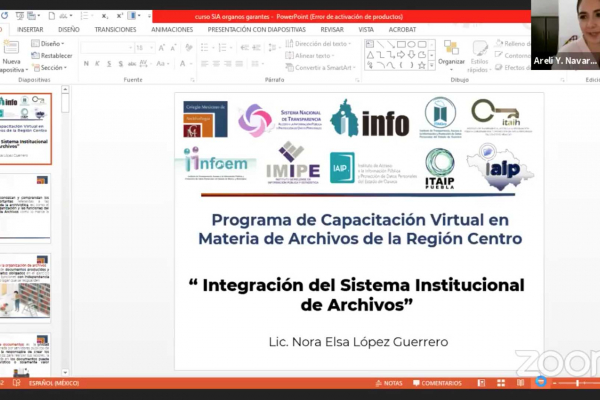Select the text box shape in gallery
Image resolution: width=600 pixels, height=400 pixels.
(x=370, y=44)
